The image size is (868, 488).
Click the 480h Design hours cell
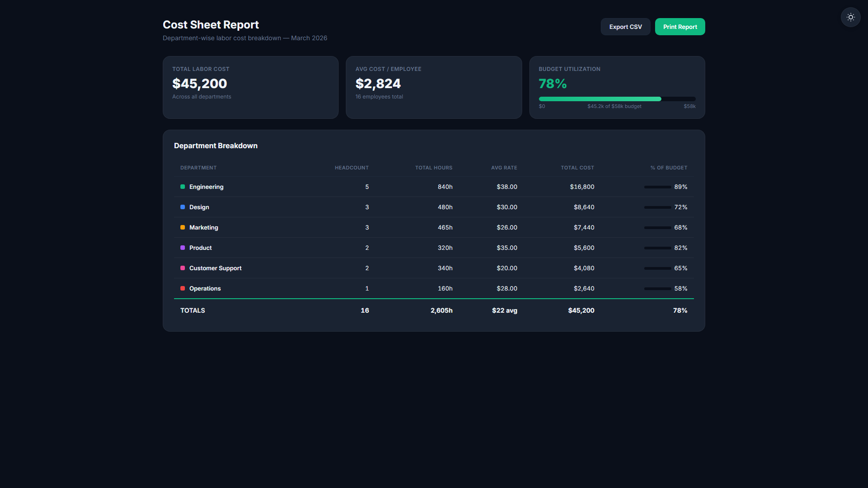click(445, 207)
